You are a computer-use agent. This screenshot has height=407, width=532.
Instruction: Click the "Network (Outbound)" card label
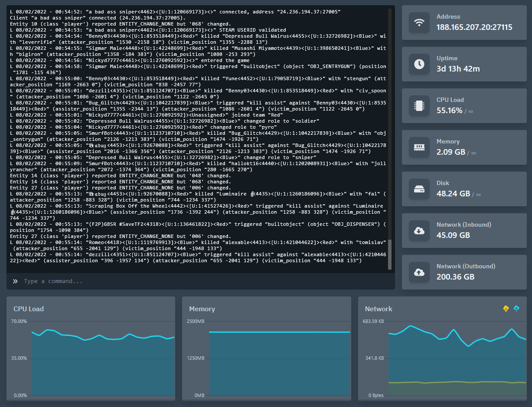[x=466, y=266]
